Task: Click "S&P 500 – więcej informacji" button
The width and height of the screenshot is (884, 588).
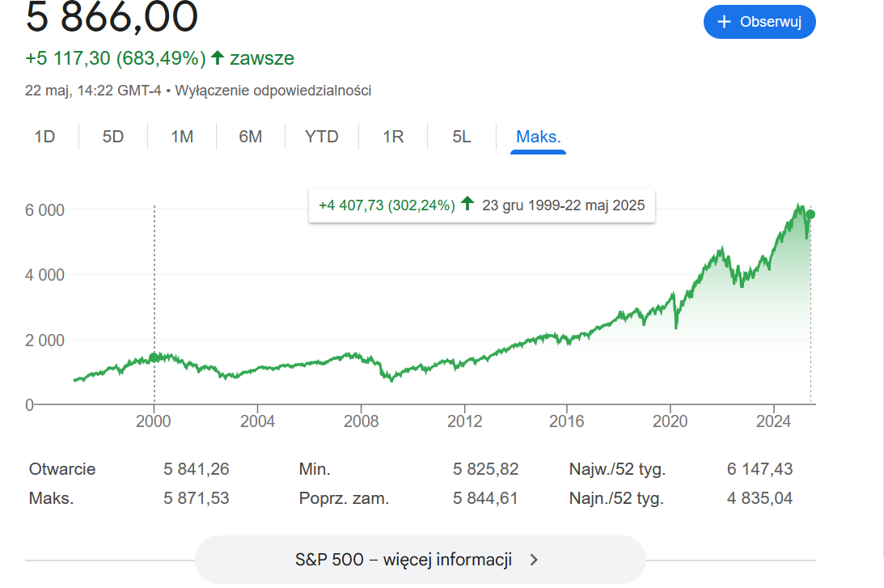Action: click(x=404, y=559)
